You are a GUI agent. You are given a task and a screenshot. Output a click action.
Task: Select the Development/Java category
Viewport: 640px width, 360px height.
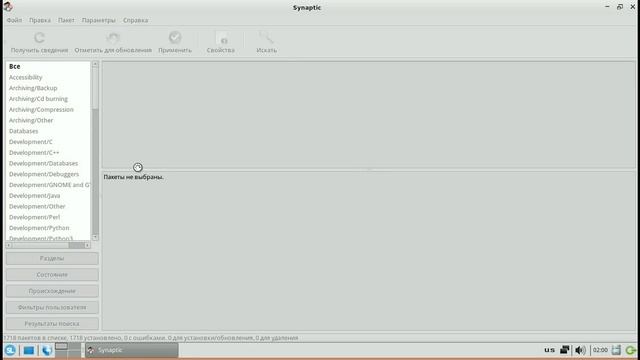48,196
